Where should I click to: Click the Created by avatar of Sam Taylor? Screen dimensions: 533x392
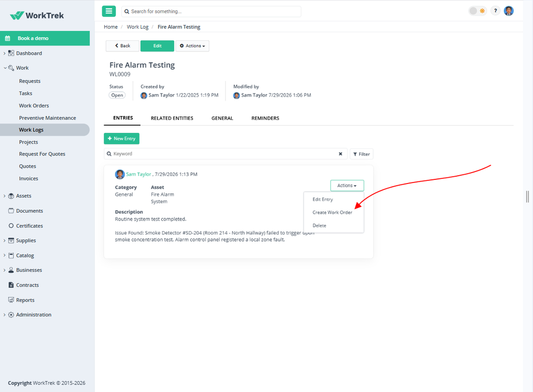[144, 96]
